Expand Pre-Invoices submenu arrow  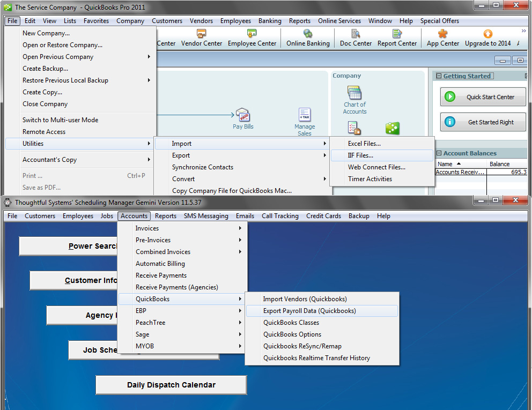click(240, 240)
